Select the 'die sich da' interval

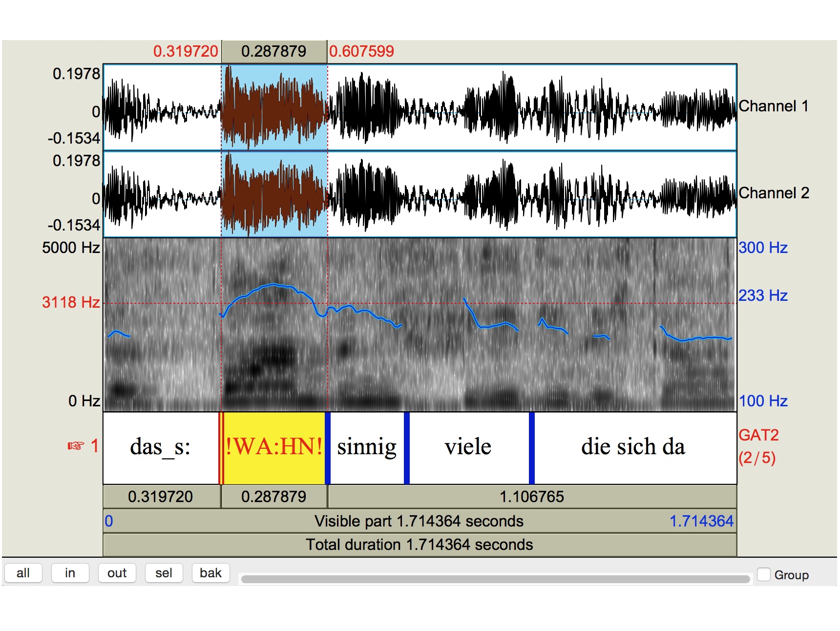(633, 447)
